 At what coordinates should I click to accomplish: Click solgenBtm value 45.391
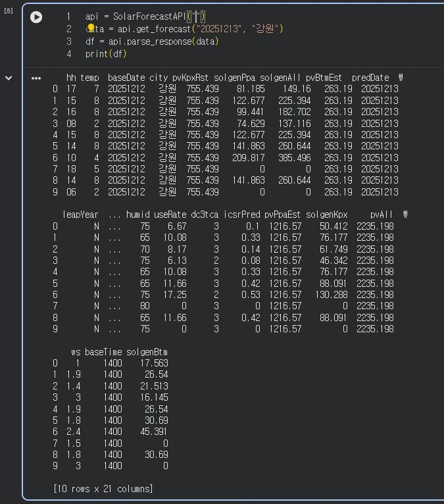[x=153, y=432]
